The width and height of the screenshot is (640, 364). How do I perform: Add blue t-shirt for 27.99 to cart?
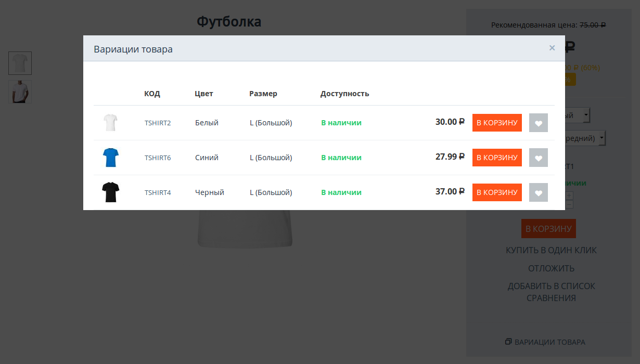pos(497,158)
